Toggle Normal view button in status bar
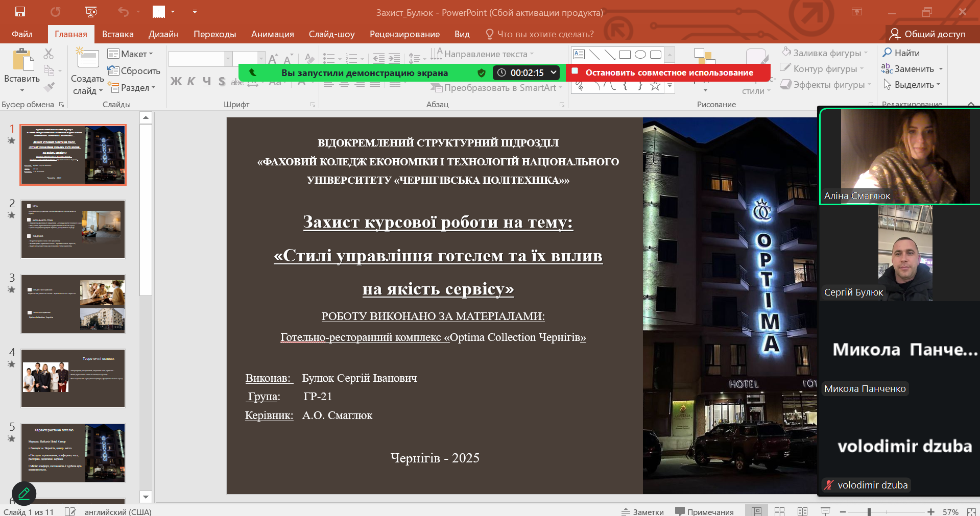 click(x=756, y=511)
